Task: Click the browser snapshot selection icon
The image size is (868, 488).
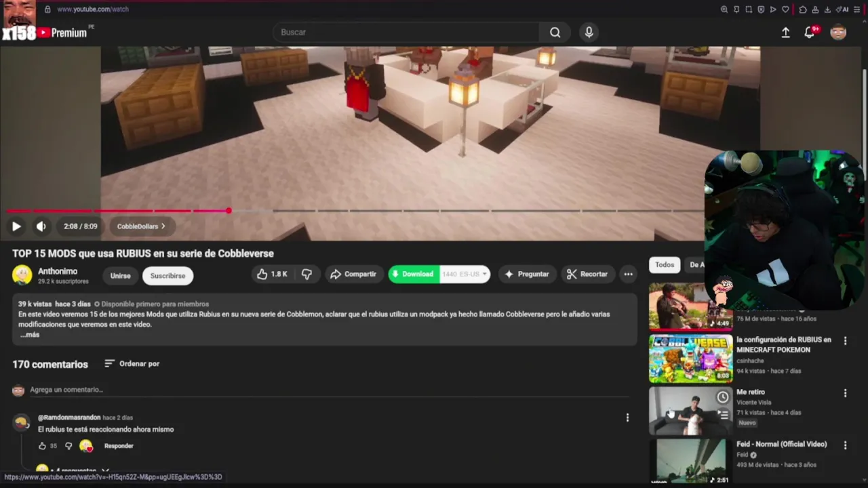Action: (749, 9)
